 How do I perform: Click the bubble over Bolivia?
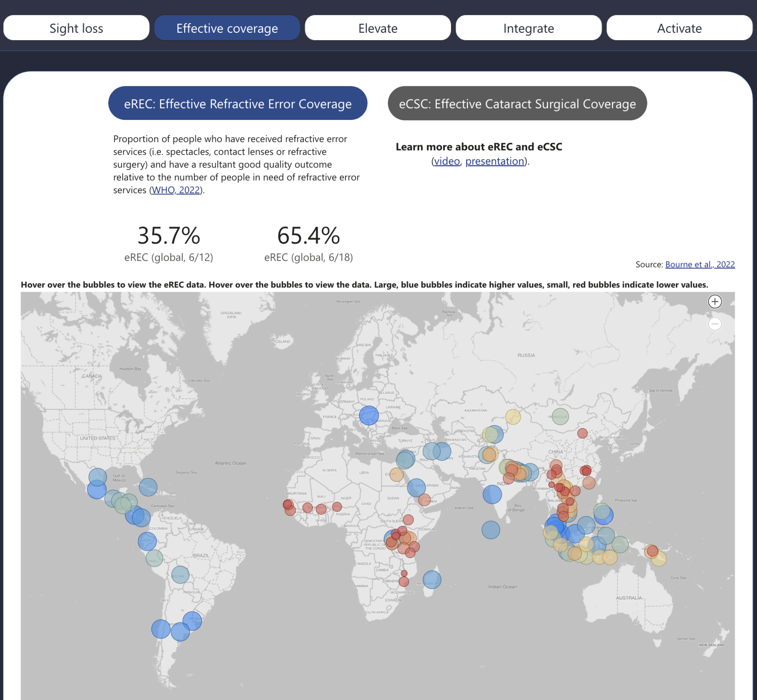[180, 575]
